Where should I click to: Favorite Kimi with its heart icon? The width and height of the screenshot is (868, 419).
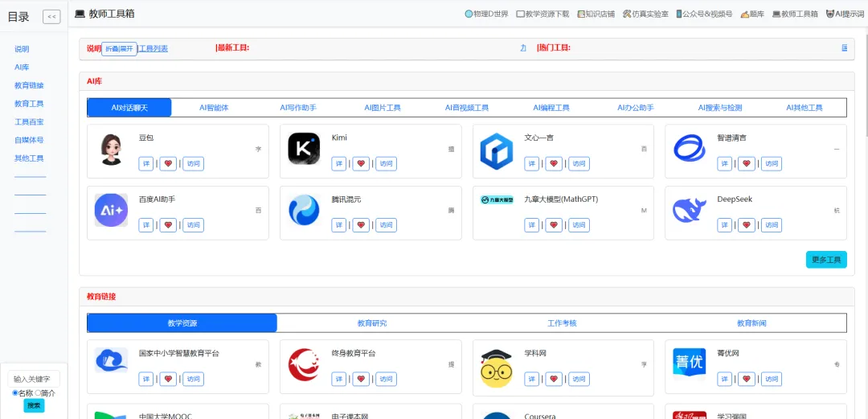pos(361,163)
